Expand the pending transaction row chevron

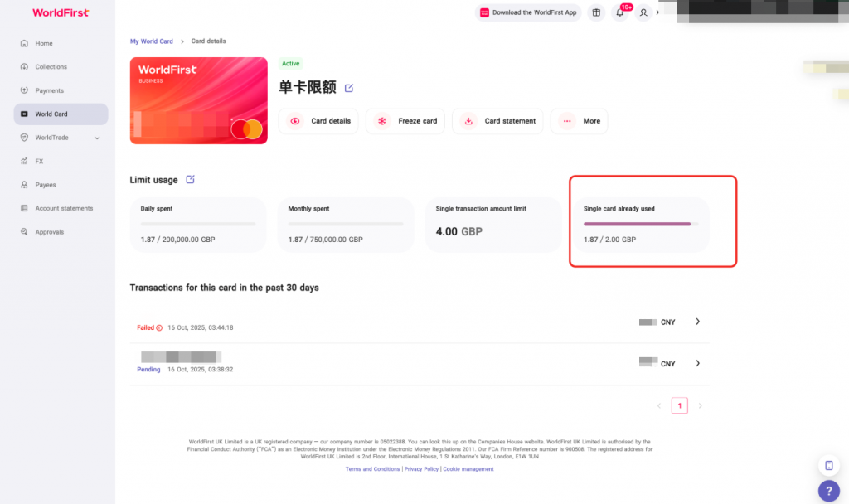[x=697, y=363]
